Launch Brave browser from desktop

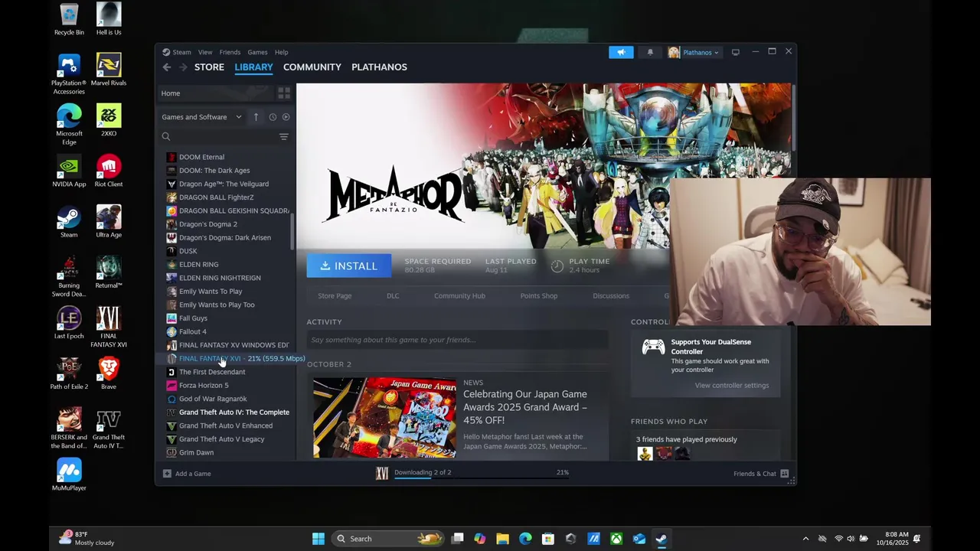click(x=109, y=373)
